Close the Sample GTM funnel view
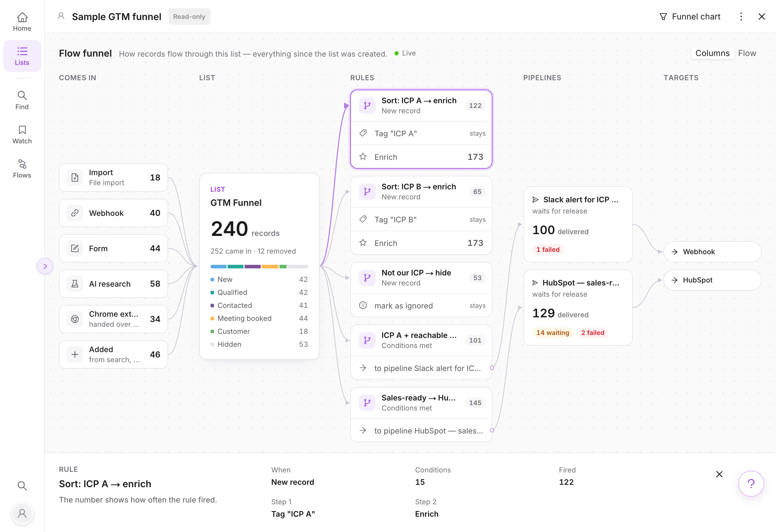 (x=762, y=17)
